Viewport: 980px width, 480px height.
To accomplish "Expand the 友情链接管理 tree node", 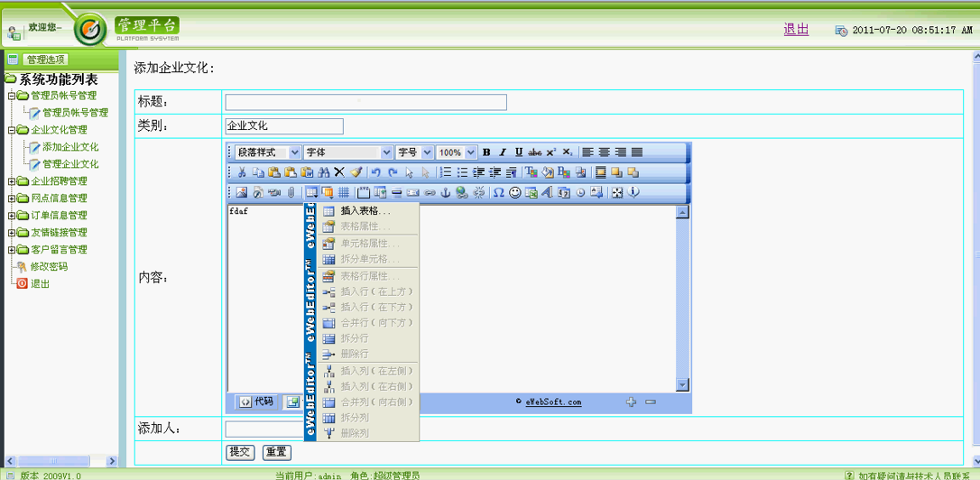I will click(11, 233).
